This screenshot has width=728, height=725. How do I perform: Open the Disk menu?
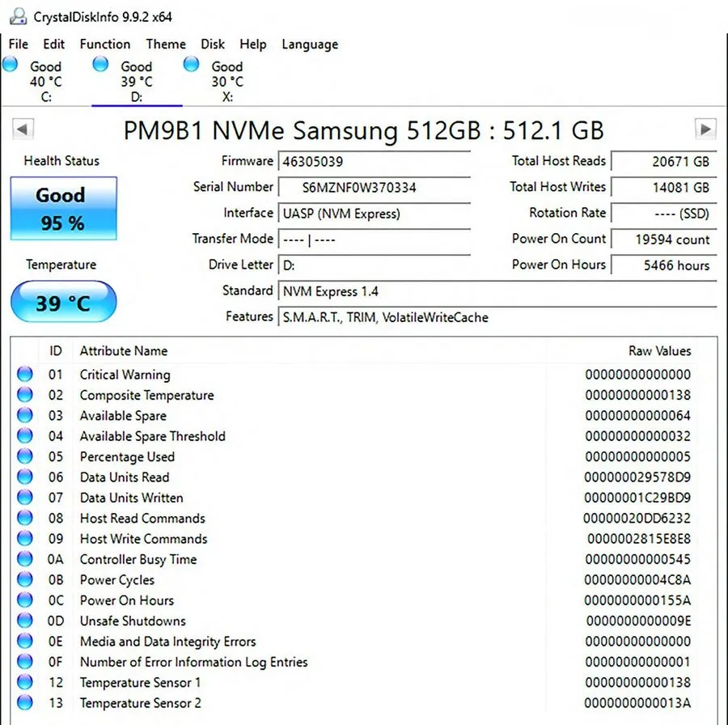(x=213, y=45)
